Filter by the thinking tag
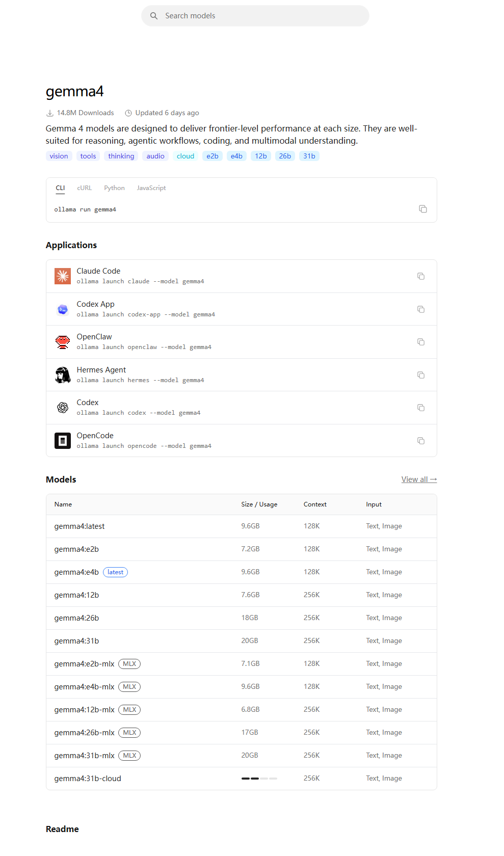 [121, 156]
